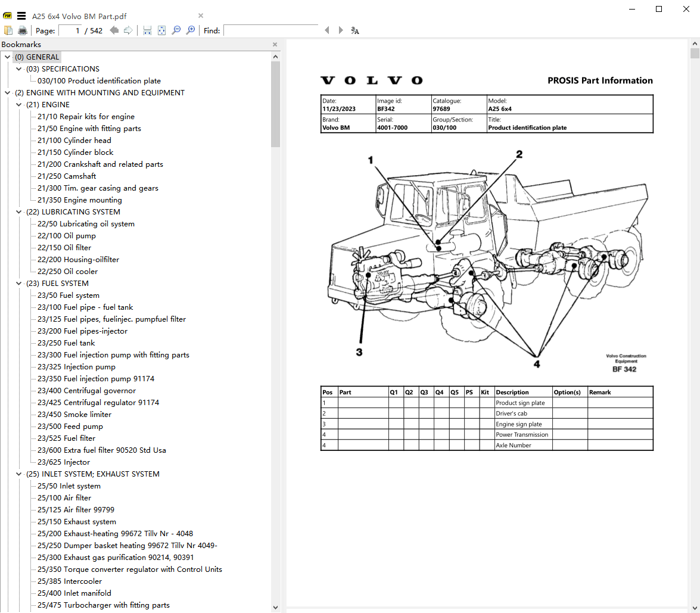Focus the Find text box
The width and height of the screenshot is (700, 613).
click(x=270, y=30)
